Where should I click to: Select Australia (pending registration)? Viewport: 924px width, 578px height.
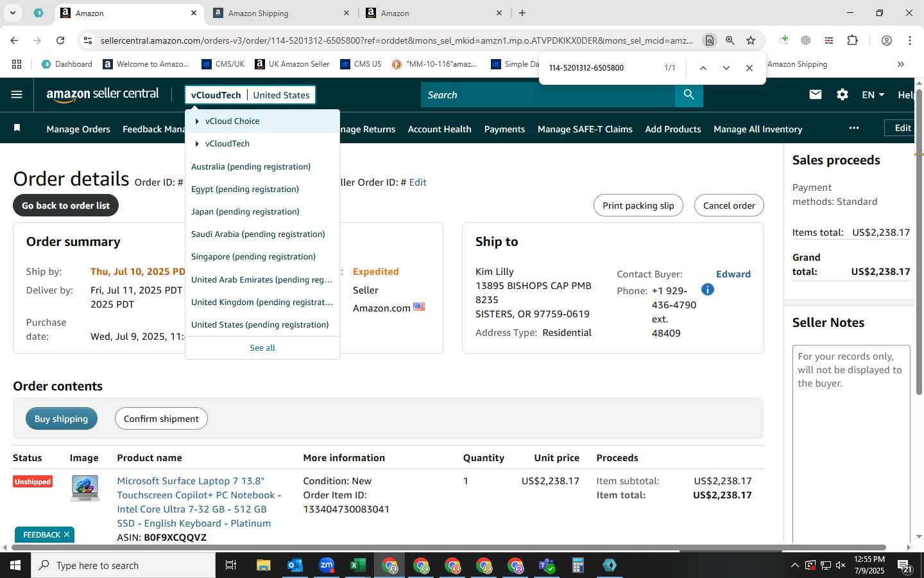point(251,166)
